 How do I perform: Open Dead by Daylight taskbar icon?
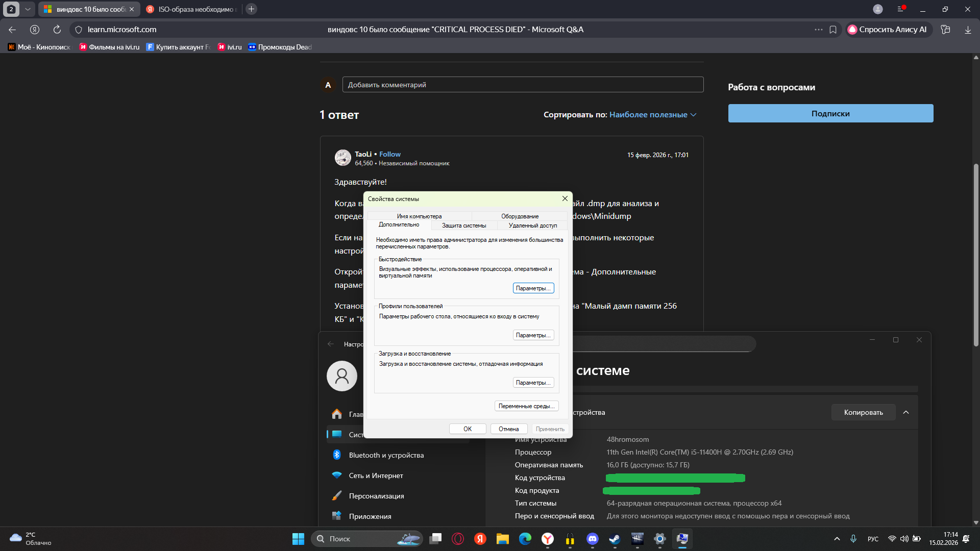coord(638,539)
